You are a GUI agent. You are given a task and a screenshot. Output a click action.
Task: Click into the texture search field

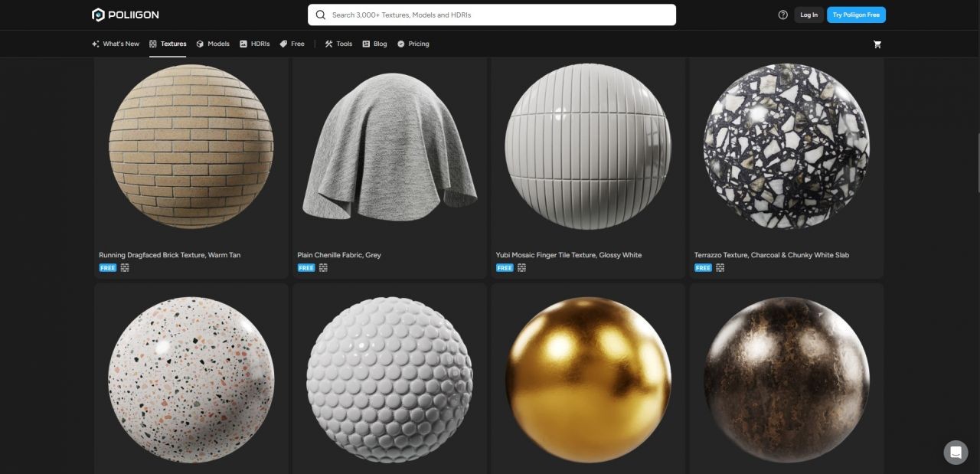click(x=498, y=15)
